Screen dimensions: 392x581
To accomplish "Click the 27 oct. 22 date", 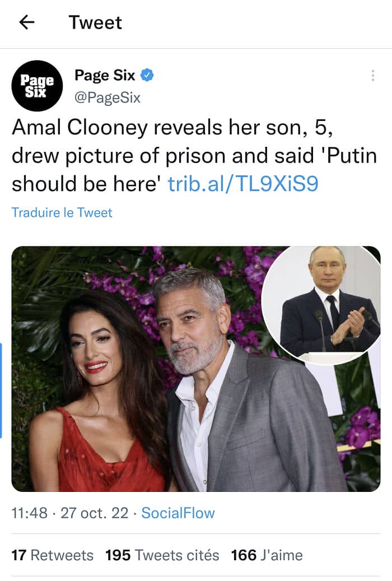I will click(x=94, y=513).
